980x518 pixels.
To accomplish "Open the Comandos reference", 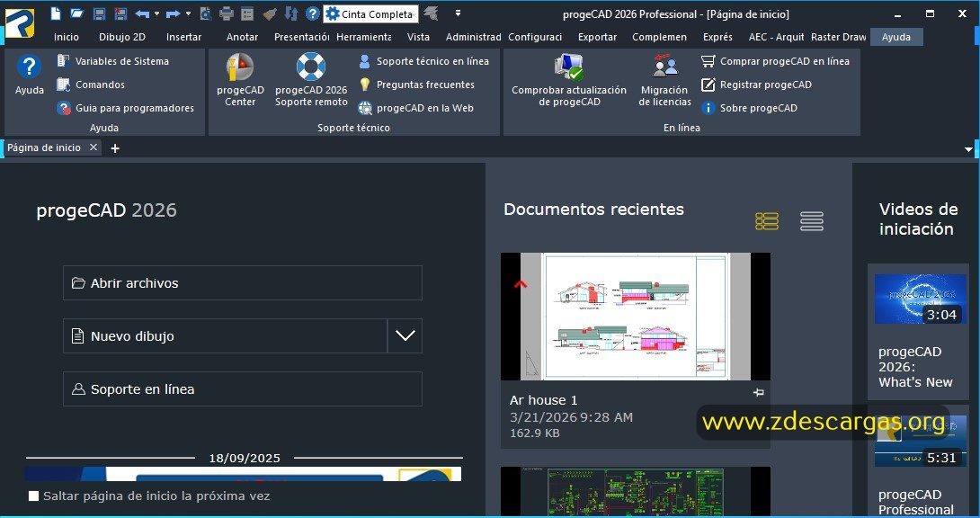I will coord(91,85).
